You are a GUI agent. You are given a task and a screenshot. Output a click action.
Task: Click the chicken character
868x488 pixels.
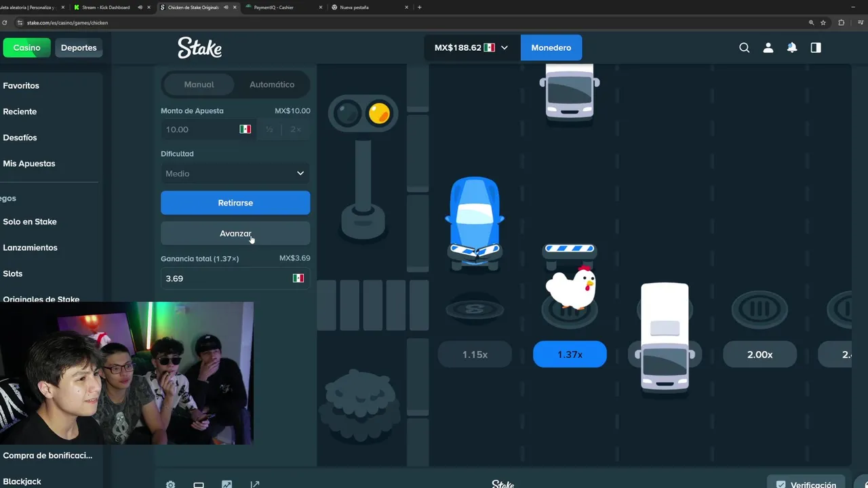[570, 287]
